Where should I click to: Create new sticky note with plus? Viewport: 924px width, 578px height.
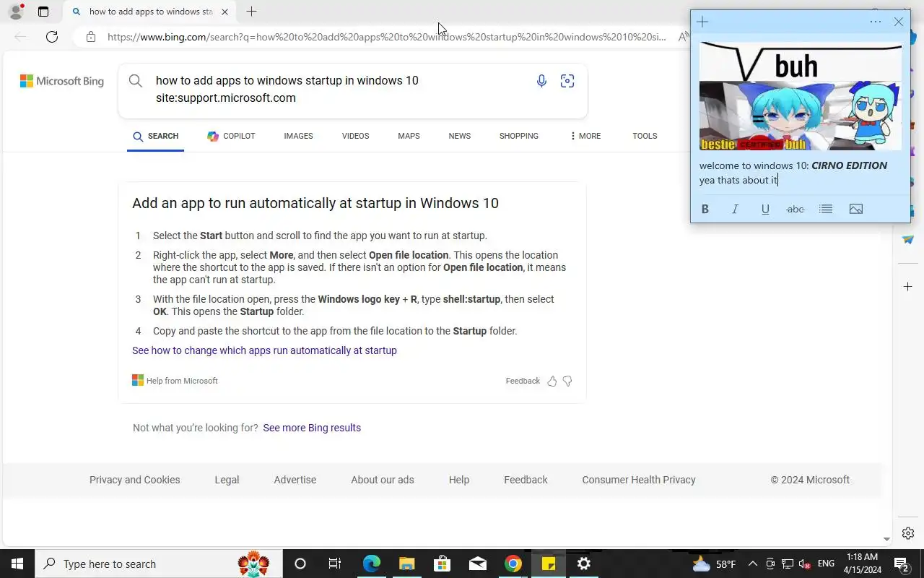[702, 22]
